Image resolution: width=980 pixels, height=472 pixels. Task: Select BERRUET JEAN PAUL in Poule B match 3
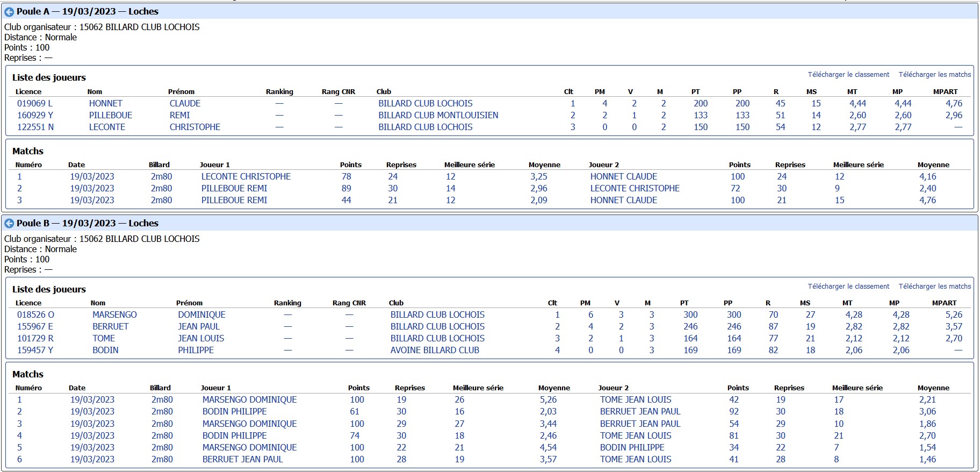pos(640,424)
